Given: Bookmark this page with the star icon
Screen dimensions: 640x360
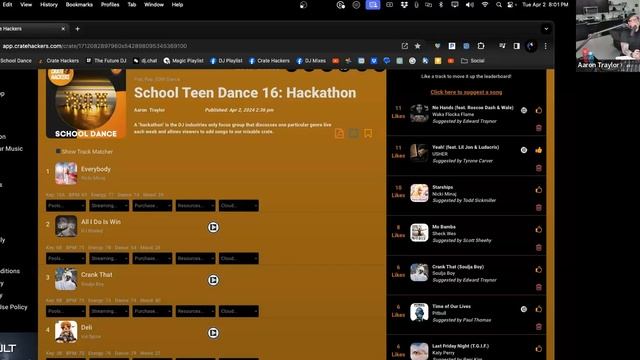Looking at the screenshot, I should click(x=418, y=46).
